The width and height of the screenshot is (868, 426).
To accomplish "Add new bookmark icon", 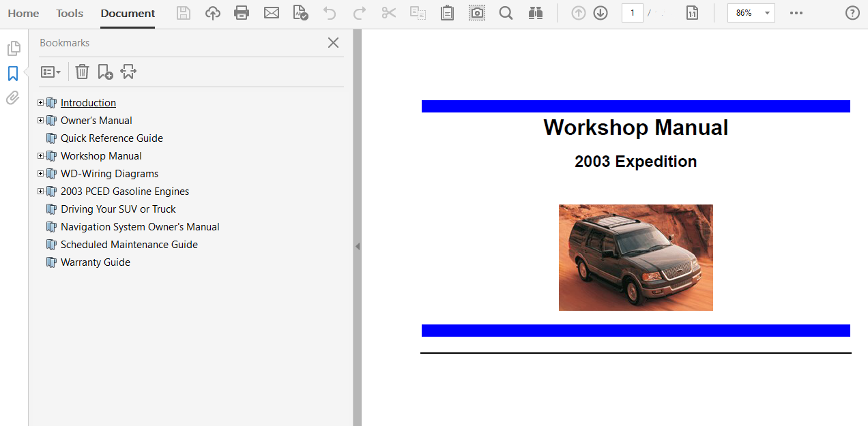I will [x=105, y=72].
